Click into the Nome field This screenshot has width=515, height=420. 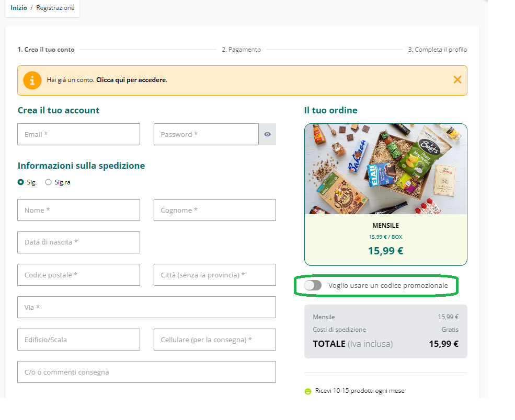click(78, 210)
